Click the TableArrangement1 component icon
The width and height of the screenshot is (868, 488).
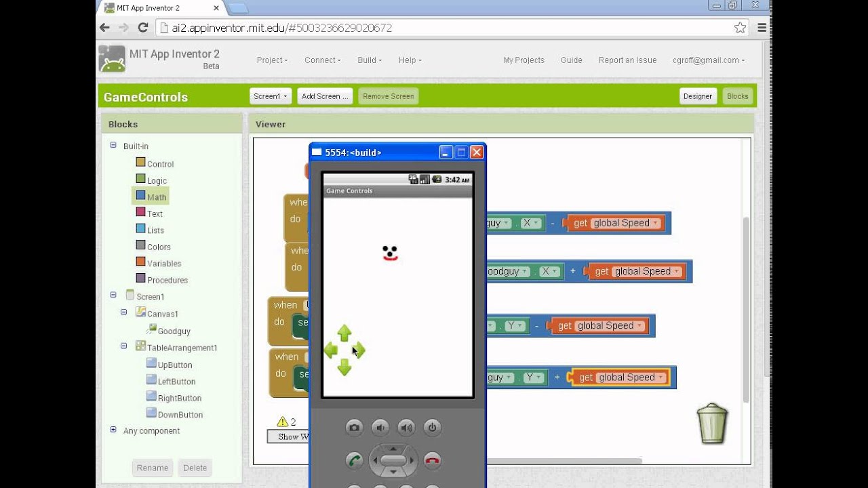click(140, 346)
